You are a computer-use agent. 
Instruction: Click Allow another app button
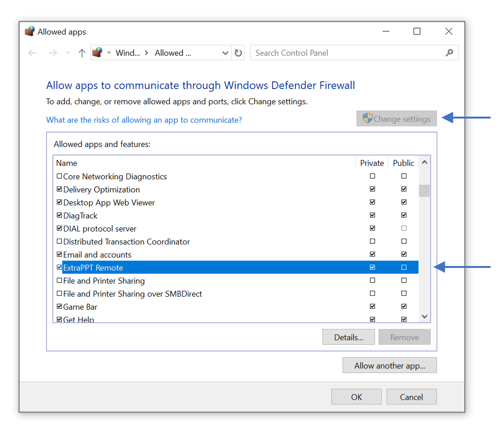point(390,365)
